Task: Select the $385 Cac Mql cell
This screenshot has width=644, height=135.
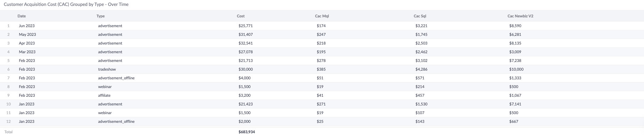Action: click(321, 69)
